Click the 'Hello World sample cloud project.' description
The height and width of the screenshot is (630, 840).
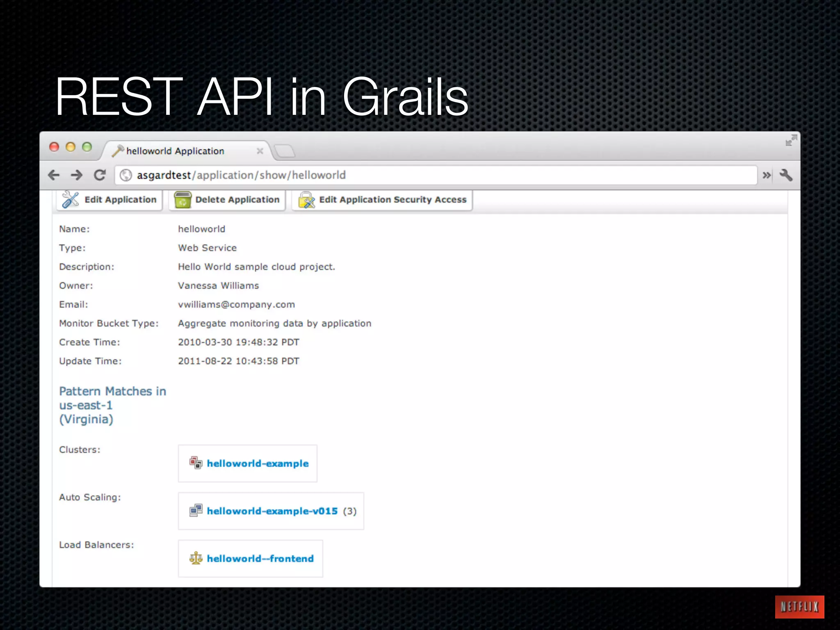pos(256,267)
